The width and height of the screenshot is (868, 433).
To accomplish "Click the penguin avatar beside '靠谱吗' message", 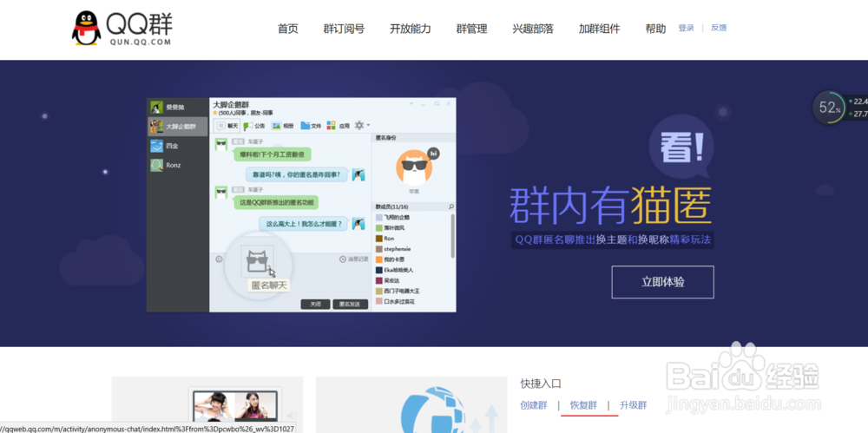I will pos(358,174).
